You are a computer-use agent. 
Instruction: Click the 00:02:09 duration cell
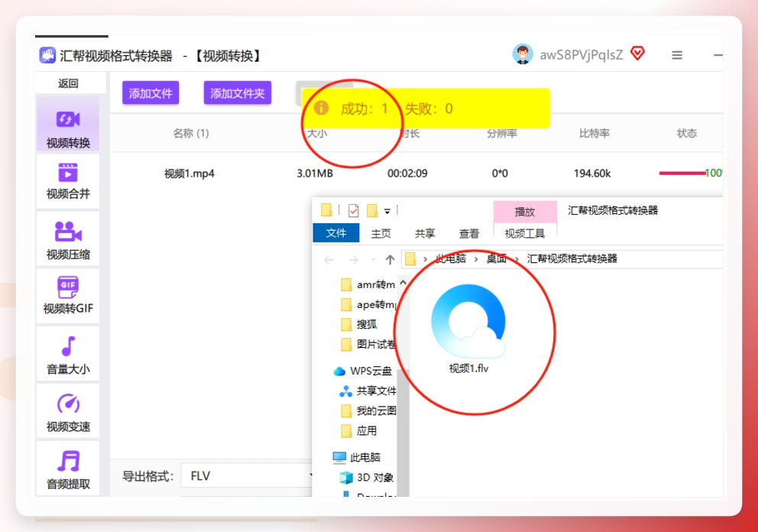(407, 174)
